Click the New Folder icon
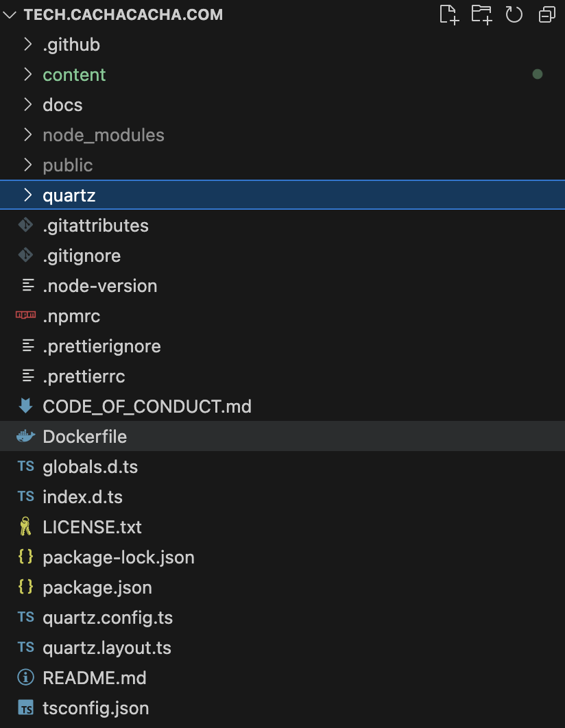 pos(481,14)
